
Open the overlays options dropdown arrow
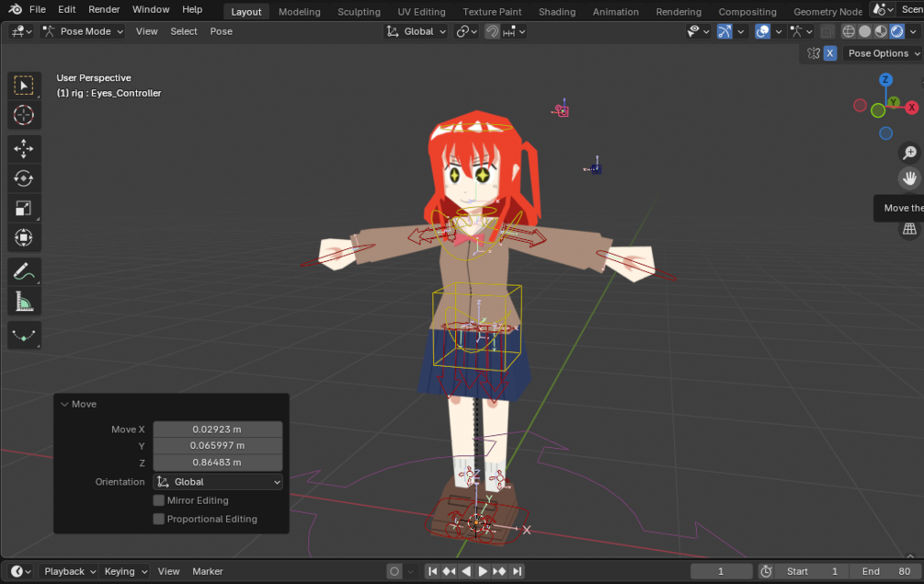coord(779,31)
